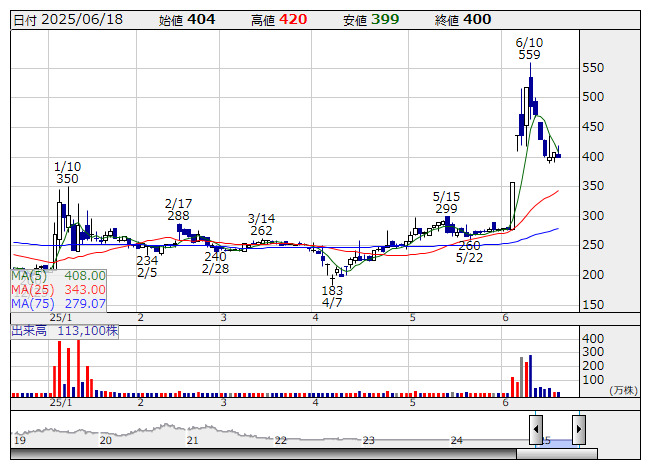Click the (万株) volume unit label
The image size is (653, 470).
click(x=623, y=390)
